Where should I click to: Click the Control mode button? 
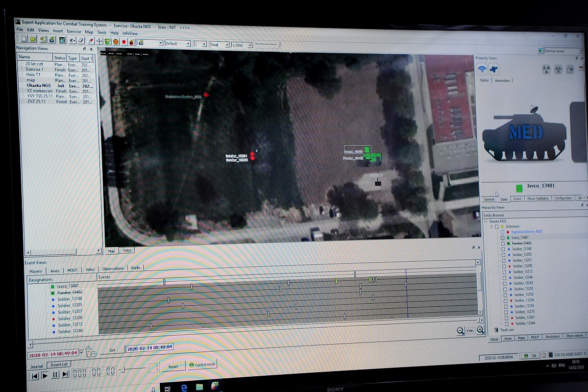[203, 364]
